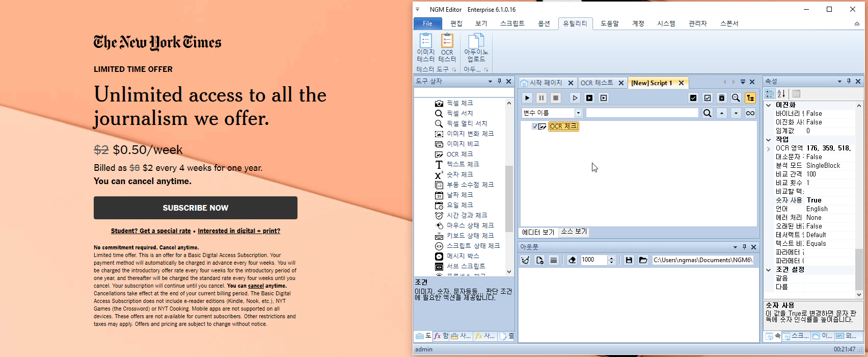Save output with the floppy disk icon

click(629, 260)
